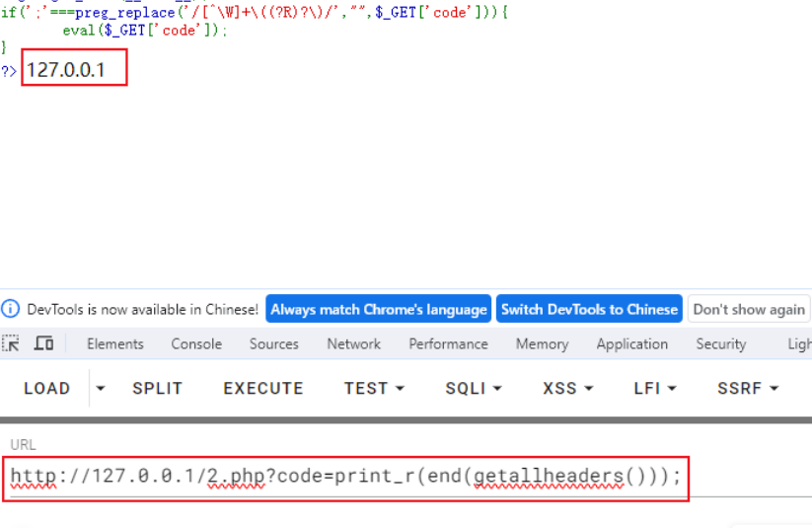The height and width of the screenshot is (528, 812).
Task: Click the EXECUTE button
Action: point(263,388)
